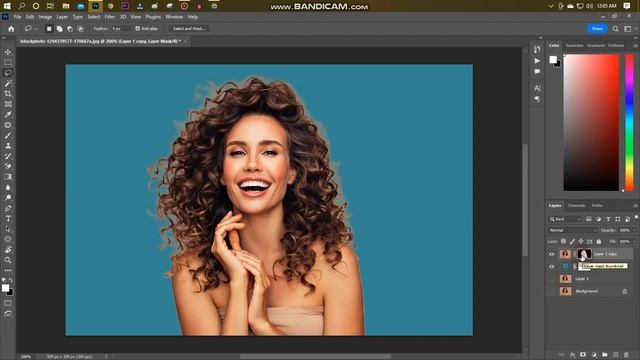The image size is (640, 360).
Task: Delete the selected layer
Action: 626,355
